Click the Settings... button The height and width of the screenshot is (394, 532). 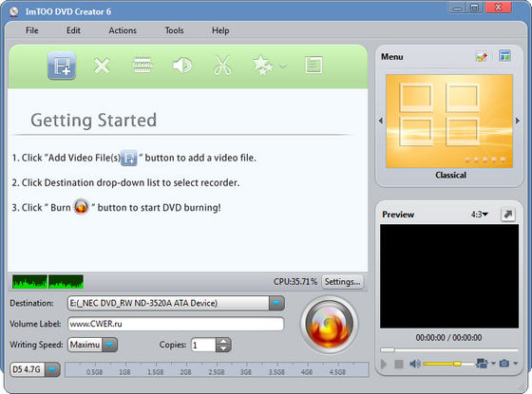(x=342, y=282)
